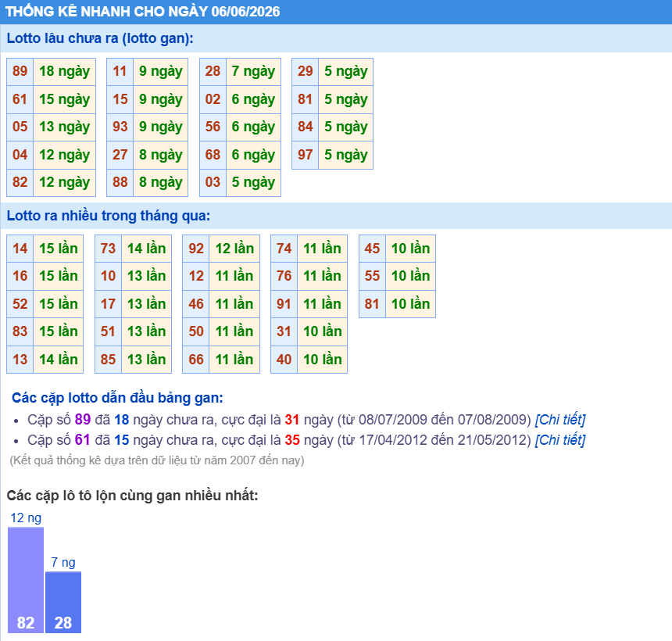Screen dimensions: 672x641
Task: Click the '18 ngày' cell
Action: coord(64,71)
